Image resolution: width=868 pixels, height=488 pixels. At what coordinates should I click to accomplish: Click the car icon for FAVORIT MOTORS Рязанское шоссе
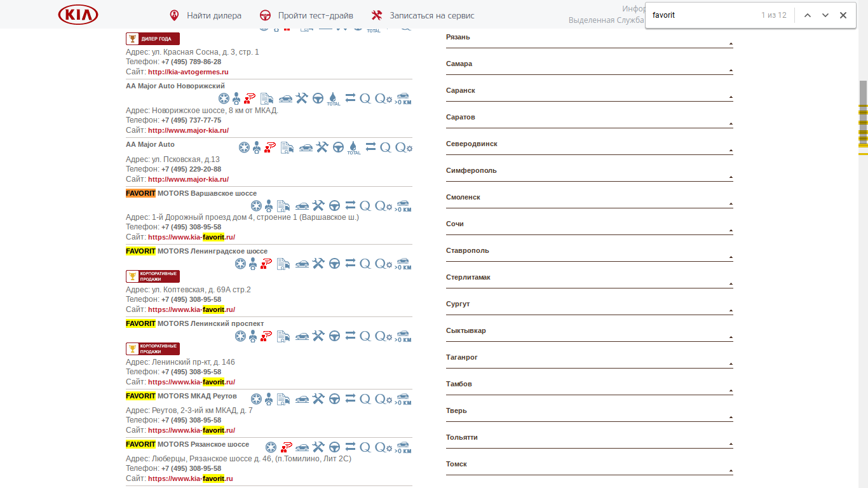[x=302, y=447]
